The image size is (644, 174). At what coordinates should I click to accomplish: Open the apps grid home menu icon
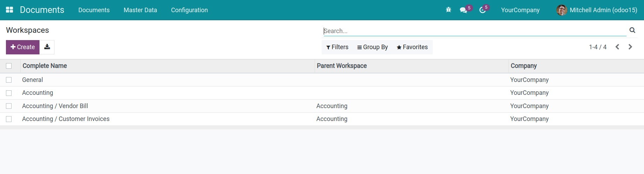9,10
